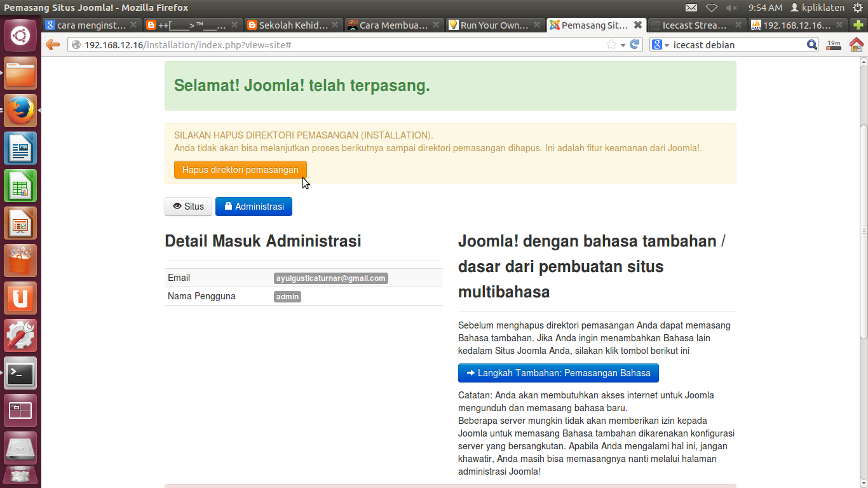The height and width of the screenshot is (488, 868).
Task: Open the kpliklaten user menu
Action: tap(817, 8)
